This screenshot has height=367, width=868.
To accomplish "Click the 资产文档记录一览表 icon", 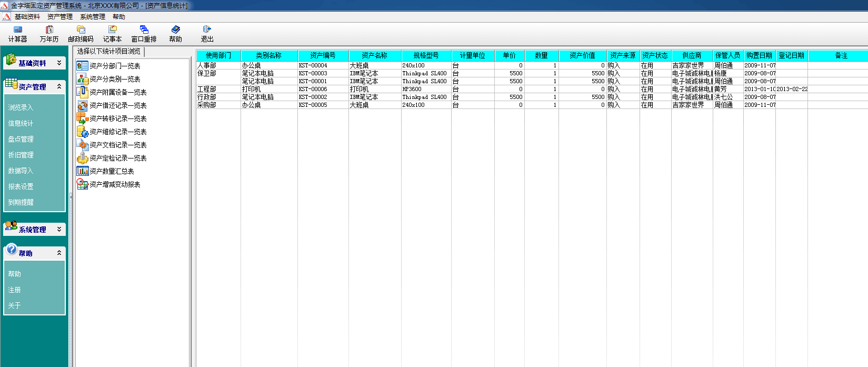I will pos(82,145).
